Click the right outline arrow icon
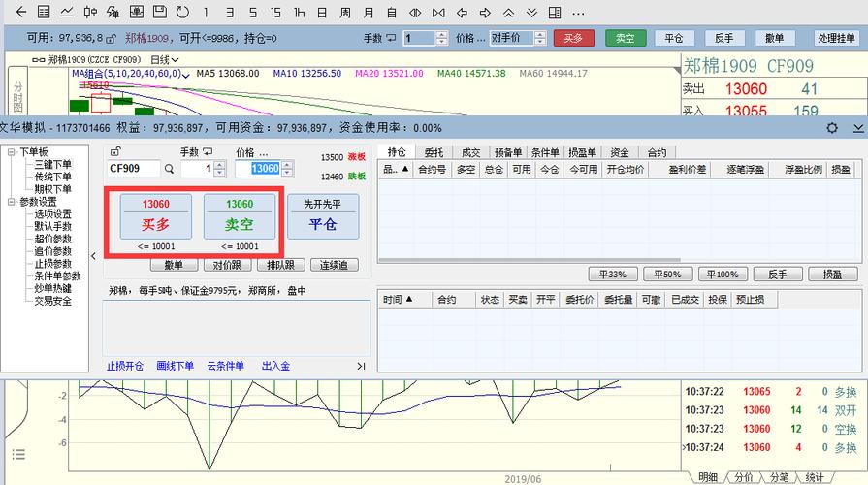The image size is (868, 485). 485,13
